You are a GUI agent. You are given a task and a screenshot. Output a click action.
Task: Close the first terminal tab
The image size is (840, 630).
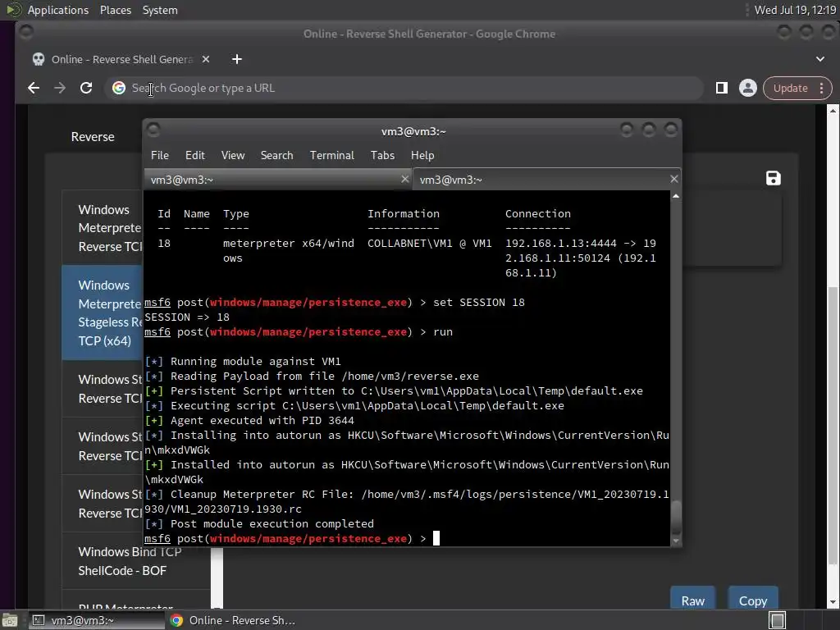(x=405, y=179)
